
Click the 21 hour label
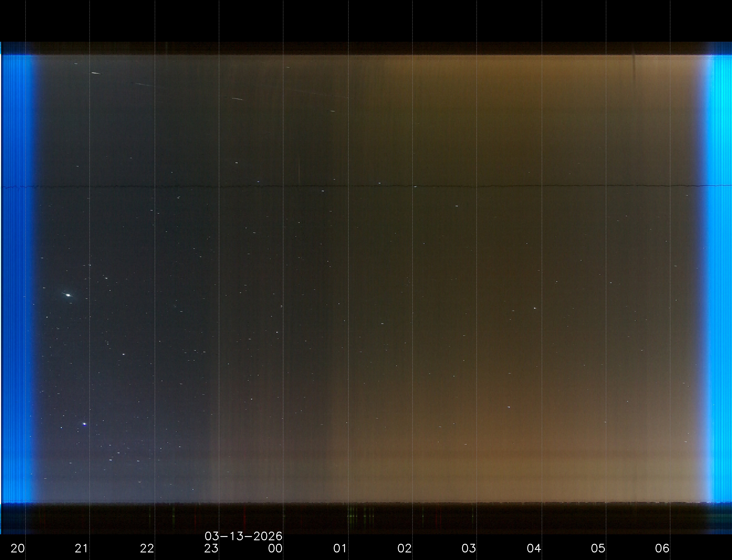coord(81,548)
